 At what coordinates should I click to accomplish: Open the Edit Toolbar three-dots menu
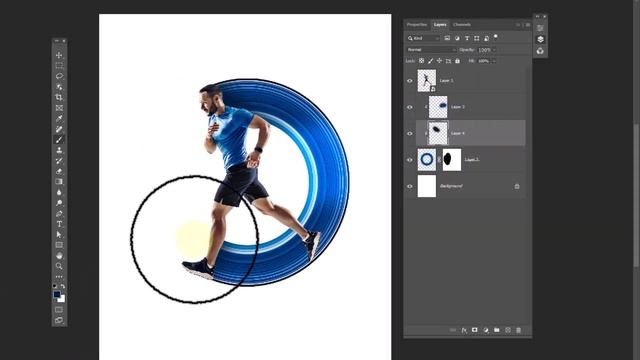(x=59, y=277)
